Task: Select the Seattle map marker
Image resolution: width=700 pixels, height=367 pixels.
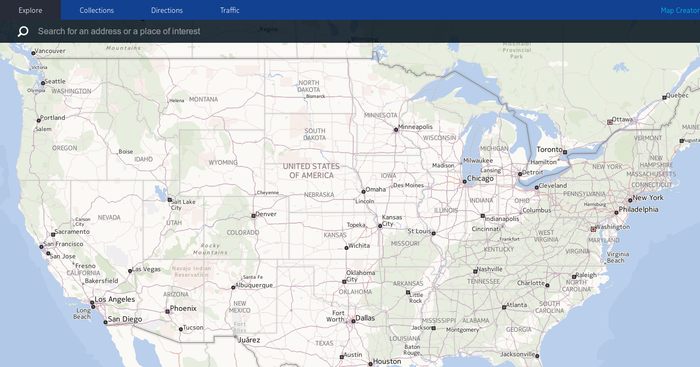Action: (43, 83)
